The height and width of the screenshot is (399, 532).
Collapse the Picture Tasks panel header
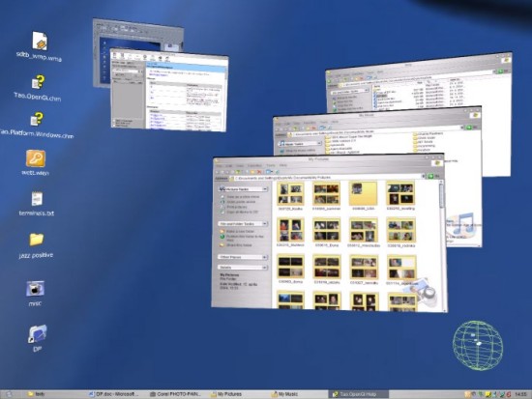tap(243, 189)
